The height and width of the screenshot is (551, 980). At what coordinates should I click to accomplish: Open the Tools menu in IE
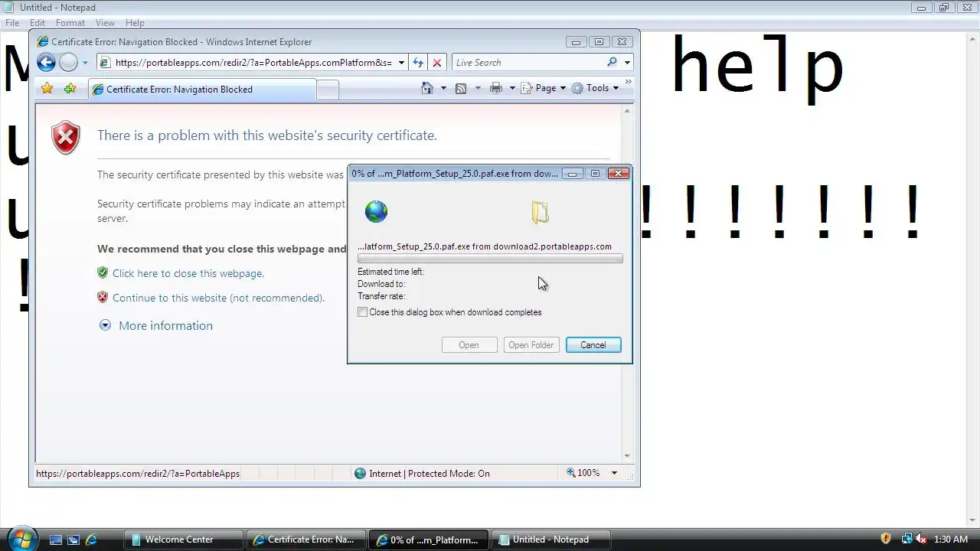pyautogui.click(x=595, y=88)
